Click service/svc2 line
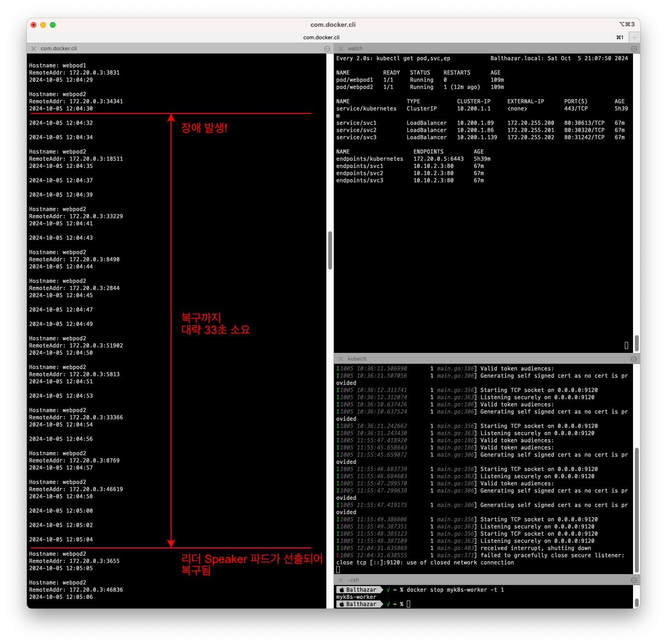This screenshot has height=644, width=667. tap(481, 130)
